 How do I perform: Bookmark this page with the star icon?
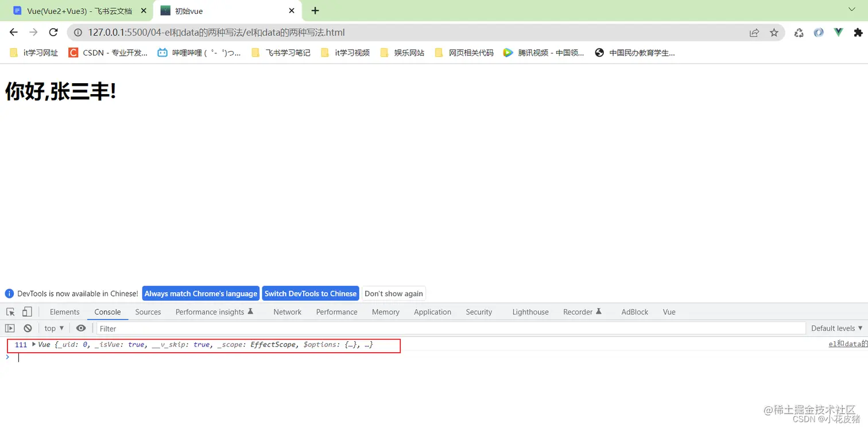[x=774, y=33]
